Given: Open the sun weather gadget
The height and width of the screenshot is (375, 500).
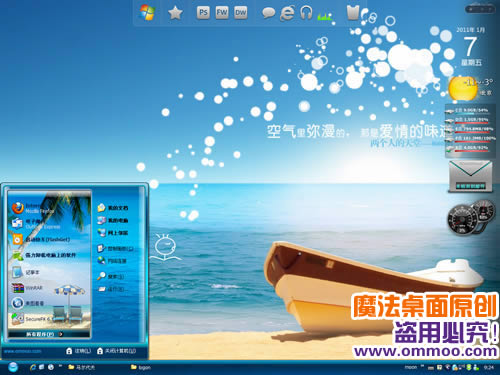Looking at the screenshot, I should click(x=463, y=88).
